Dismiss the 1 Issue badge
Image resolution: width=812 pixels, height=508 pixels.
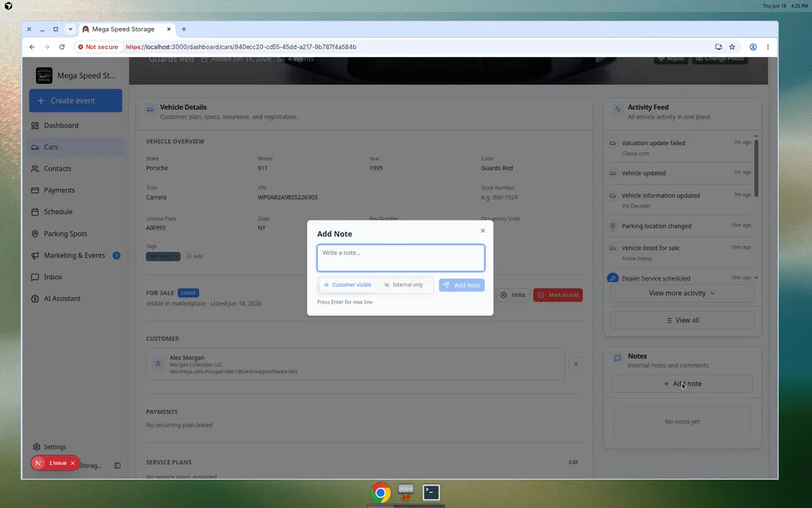click(72, 463)
